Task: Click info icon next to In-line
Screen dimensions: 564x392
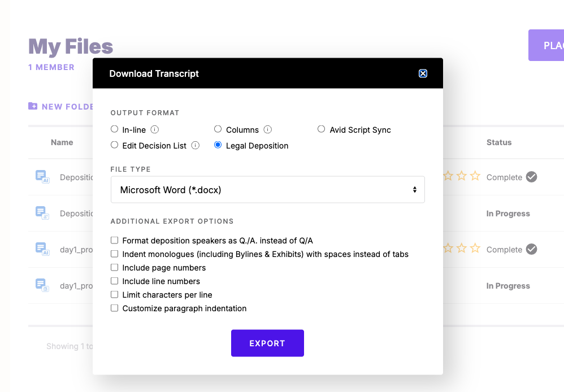Action: (x=155, y=129)
